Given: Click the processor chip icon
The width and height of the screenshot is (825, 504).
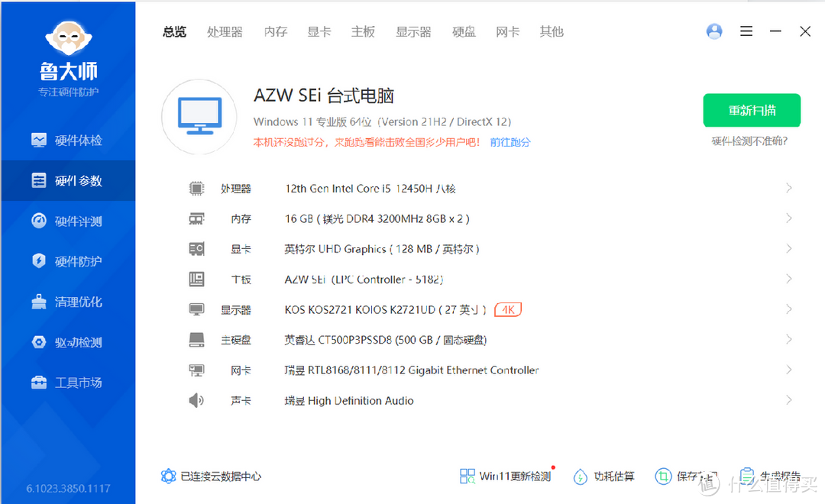Looking at the screenshot, I should 196,189.
